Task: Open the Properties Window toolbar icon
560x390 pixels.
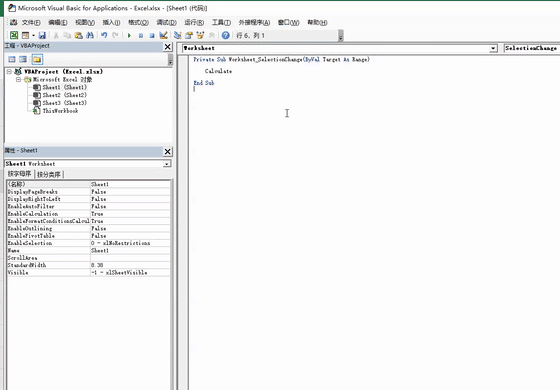Action: pyautogui.click(x=189, y=35)
